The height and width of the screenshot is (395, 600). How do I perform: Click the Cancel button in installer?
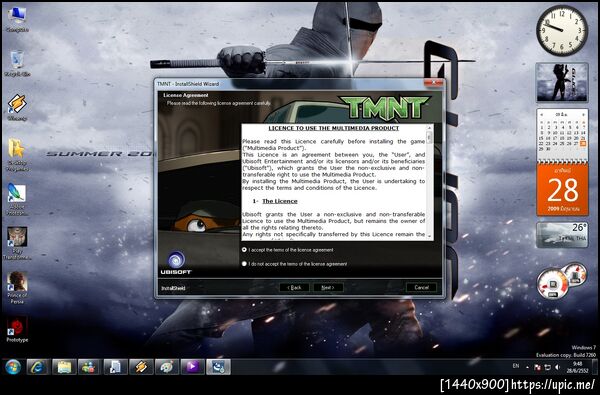point(421,287)
